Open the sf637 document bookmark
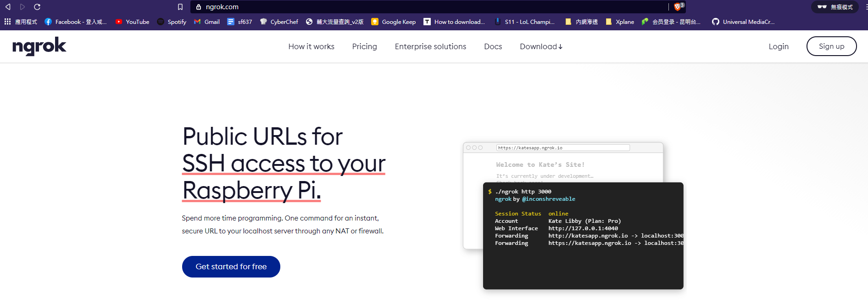The image size is (868, 306). point(239,22)
